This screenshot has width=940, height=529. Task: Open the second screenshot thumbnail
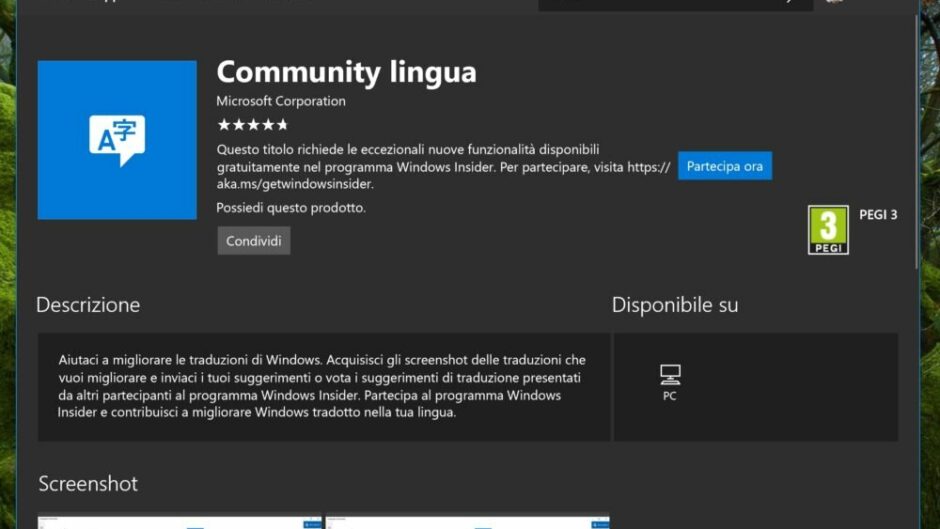pos(468,522)
